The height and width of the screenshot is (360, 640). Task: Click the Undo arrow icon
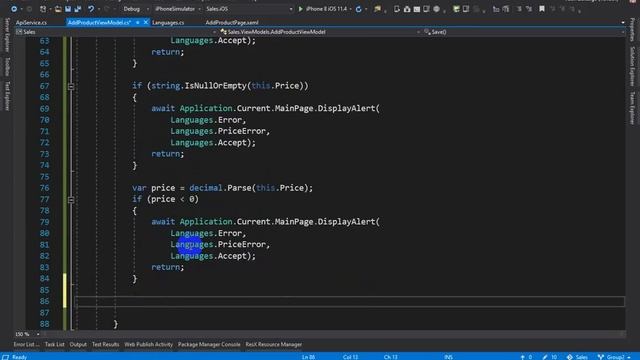click(91, 9)
